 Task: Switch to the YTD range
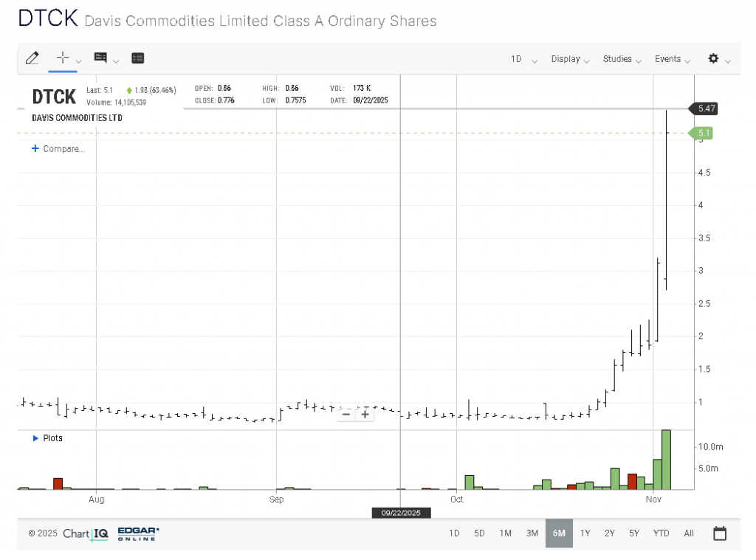tap(661, 533)
